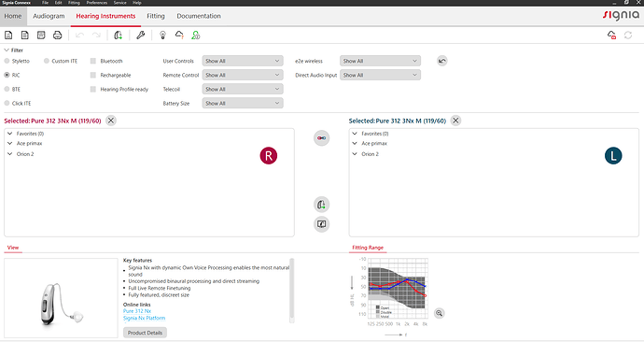
Task: Open the e2e wireless dropdown
Action: (x=380, y=61)
